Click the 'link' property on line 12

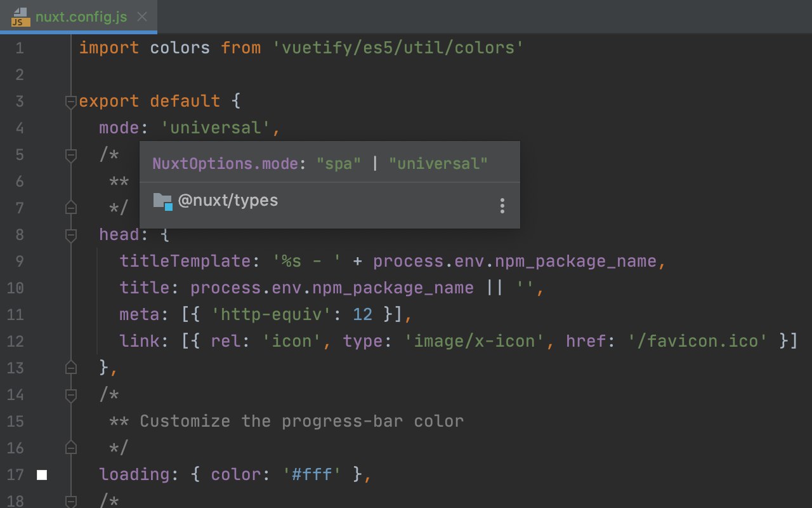pos(140,342)
